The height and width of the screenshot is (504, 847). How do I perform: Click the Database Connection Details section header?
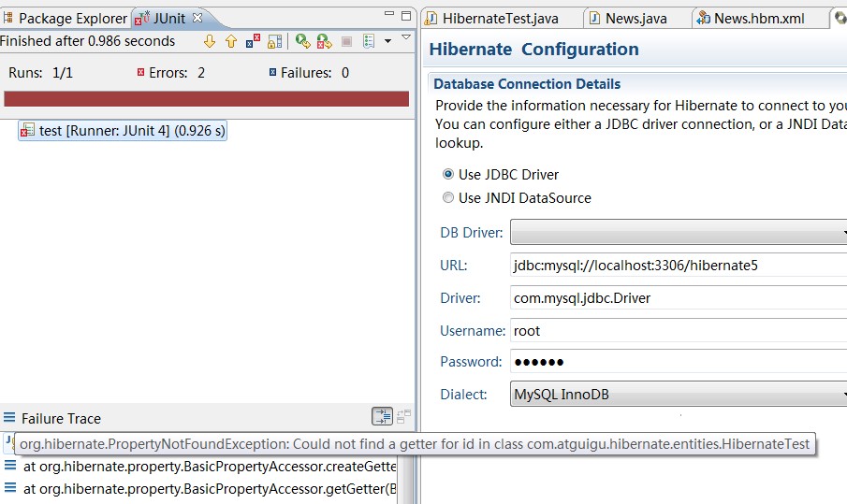pyautogui.click(x=527, y=84)
